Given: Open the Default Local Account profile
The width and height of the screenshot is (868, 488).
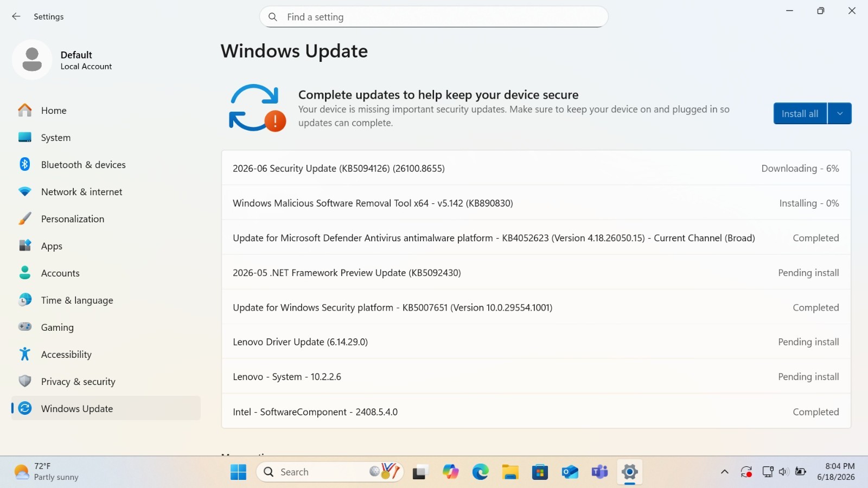Looking at the screenshot, I should coord(62,60).
